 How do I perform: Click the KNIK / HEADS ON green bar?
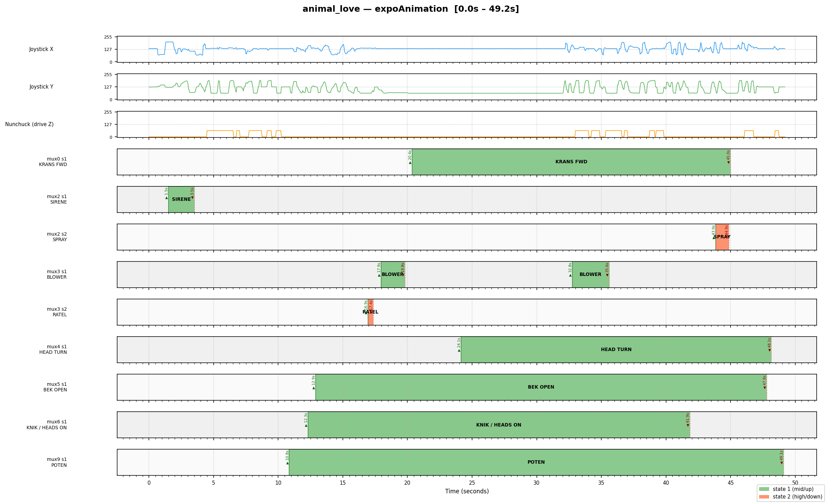499,425
